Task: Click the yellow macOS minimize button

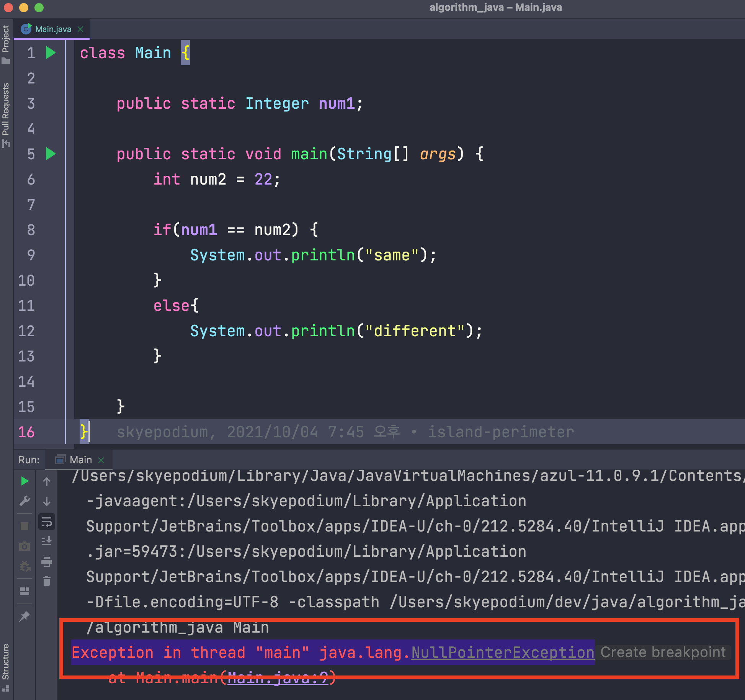Action: pyautogui.click(x=24, y=7)
